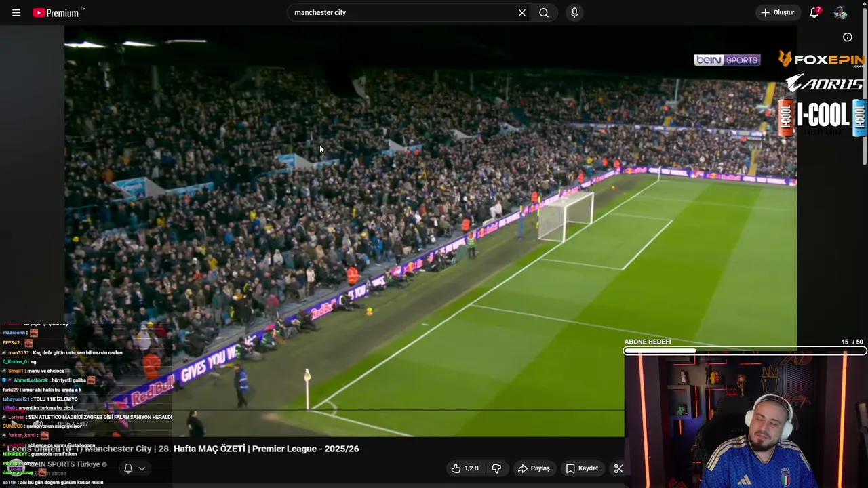The width and height of the screenshot is (868, 488).
Task: Run search with magnifier button
Action: 544,13
